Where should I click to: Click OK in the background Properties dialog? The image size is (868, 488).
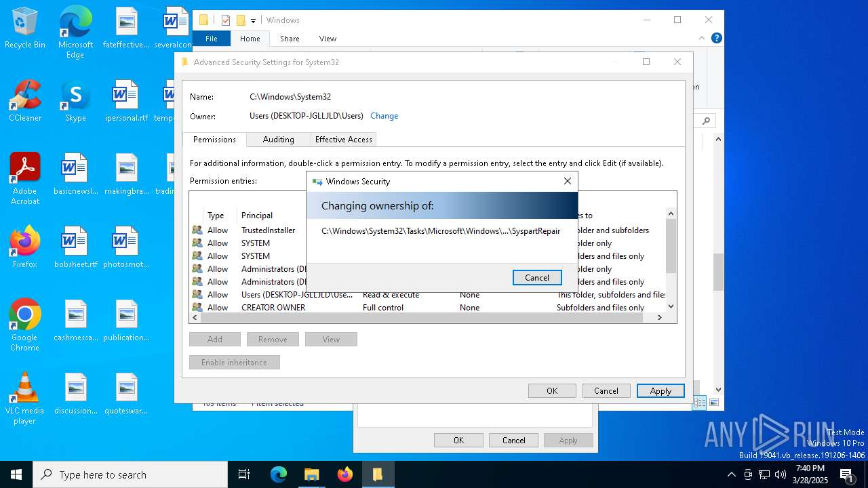459,440
